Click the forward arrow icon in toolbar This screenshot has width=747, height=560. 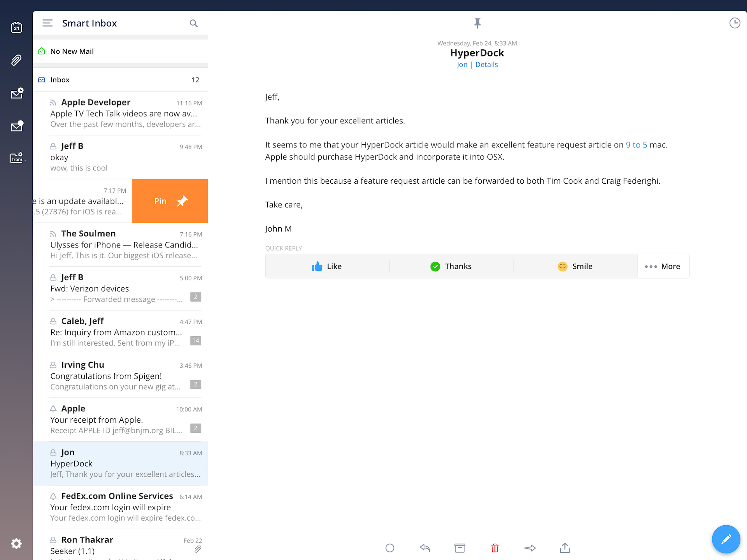point(530,548)
